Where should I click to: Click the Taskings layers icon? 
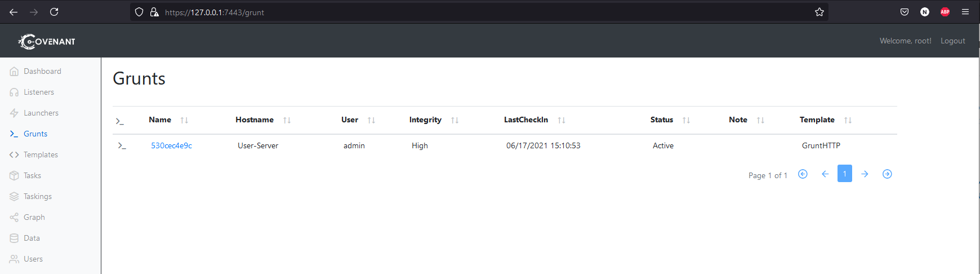[14, 197]
